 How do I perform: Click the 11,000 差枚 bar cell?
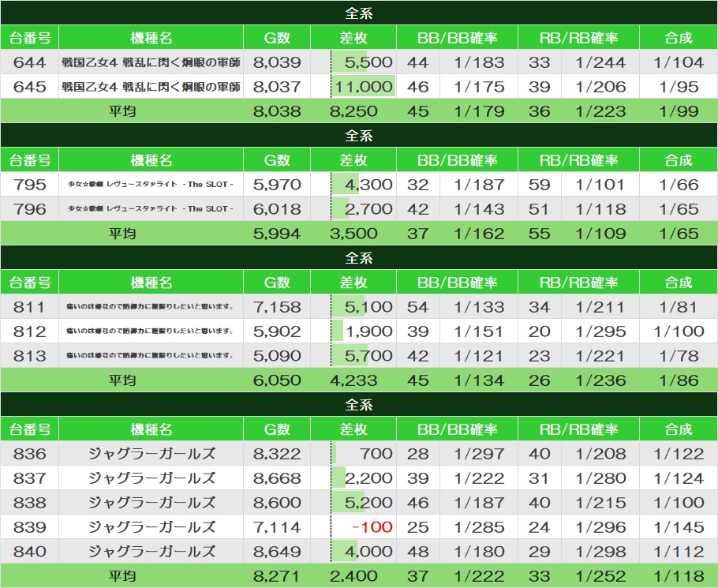coord(353,87)
